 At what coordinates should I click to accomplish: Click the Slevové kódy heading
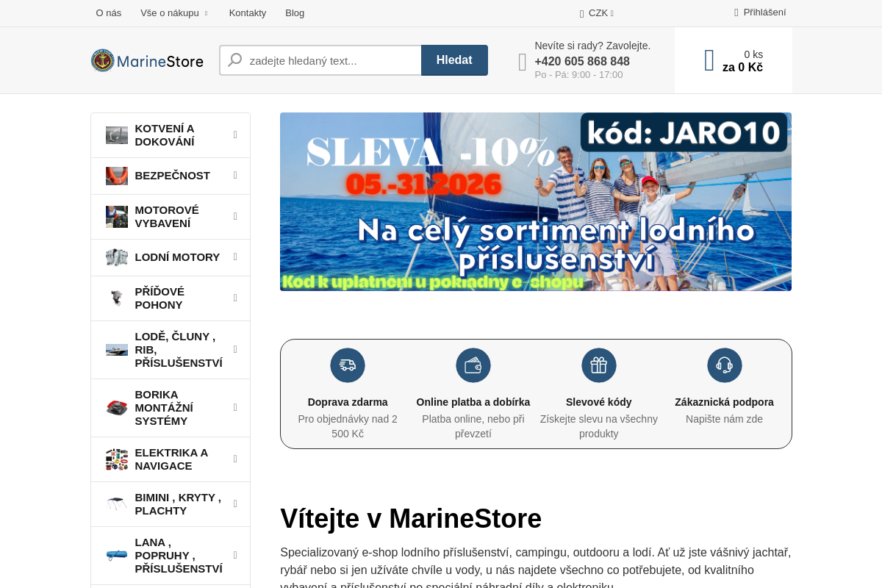point(599,402)
